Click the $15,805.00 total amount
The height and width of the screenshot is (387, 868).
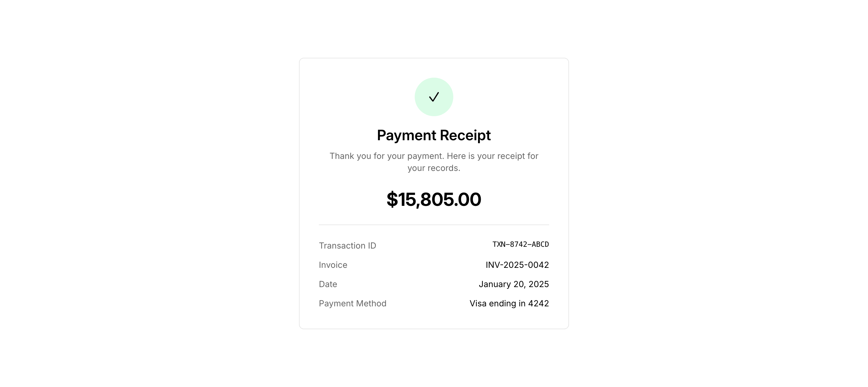pos(434,199)
